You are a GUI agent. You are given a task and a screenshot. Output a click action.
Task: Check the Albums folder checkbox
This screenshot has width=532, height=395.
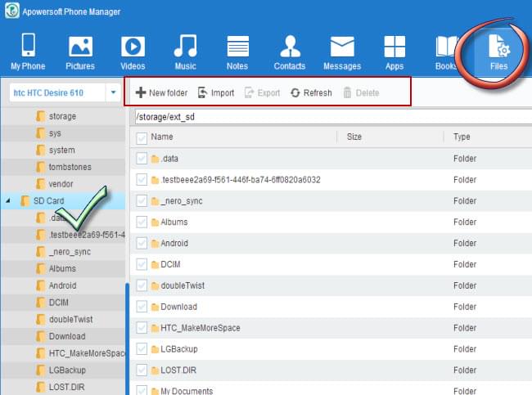tap(142, 222)
